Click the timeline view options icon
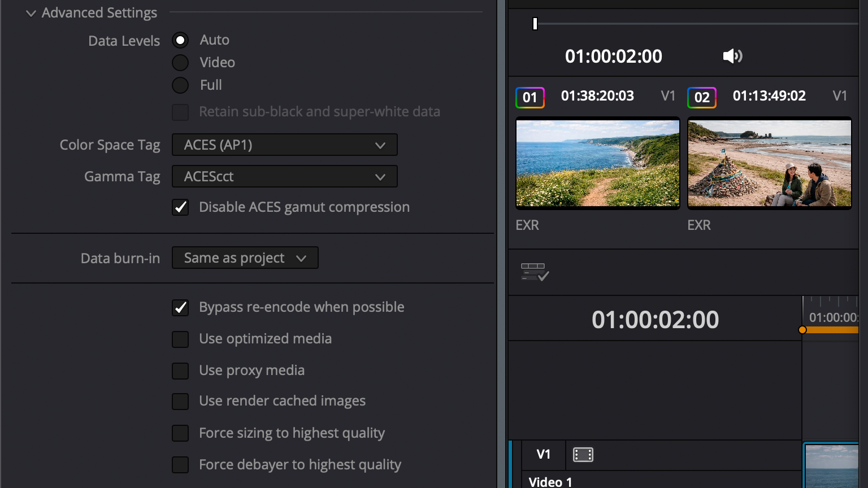Image resolution: width=868 pixels, height=488 pixels. [x=534, y=272]
